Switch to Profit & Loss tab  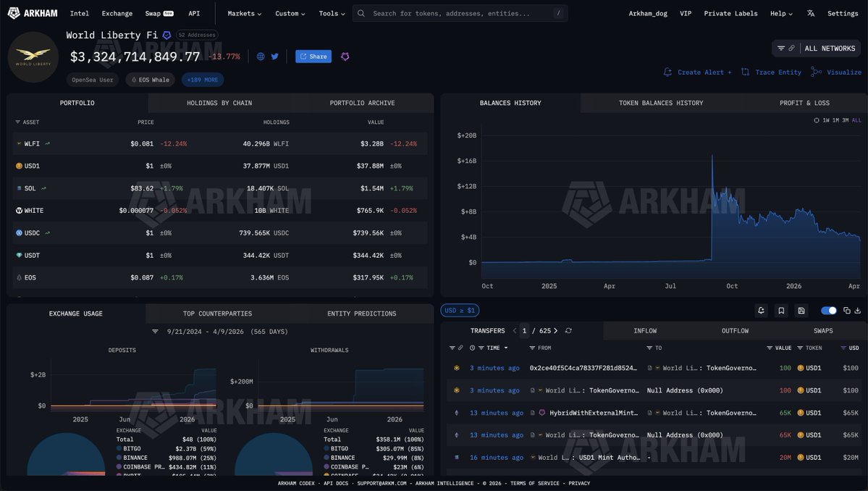pyautogui.click(x=804, y=103)
